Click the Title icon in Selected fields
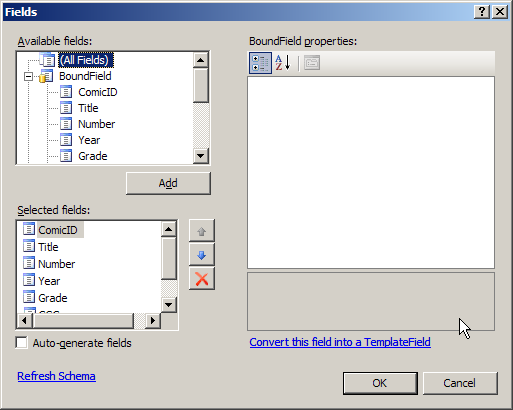Viewport: 513px width, 410px height. point(29,246)
